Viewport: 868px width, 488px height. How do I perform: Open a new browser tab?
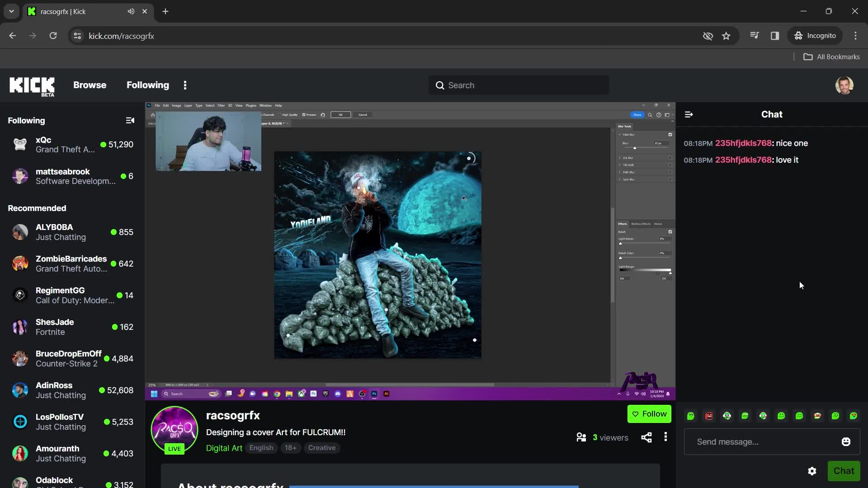coord(165,11)
